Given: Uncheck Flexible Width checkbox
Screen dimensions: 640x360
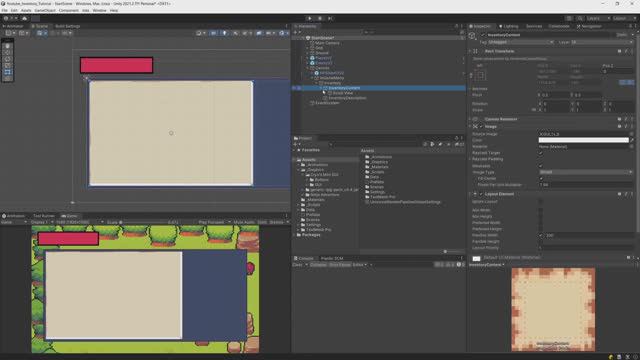Looking at the screenshot, I should pos(541,236).
